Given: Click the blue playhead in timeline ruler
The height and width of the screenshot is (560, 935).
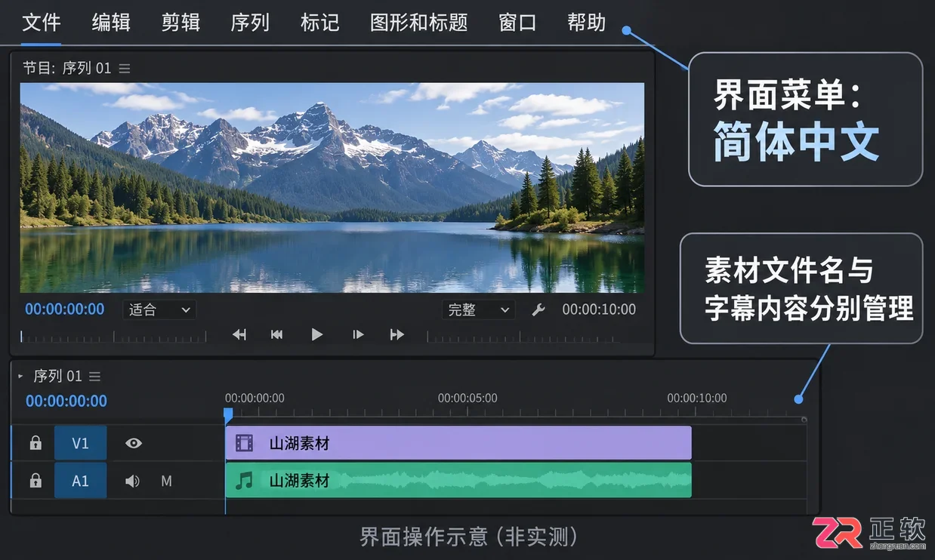Looking at the screenshot, I should (x=228, y=414).
